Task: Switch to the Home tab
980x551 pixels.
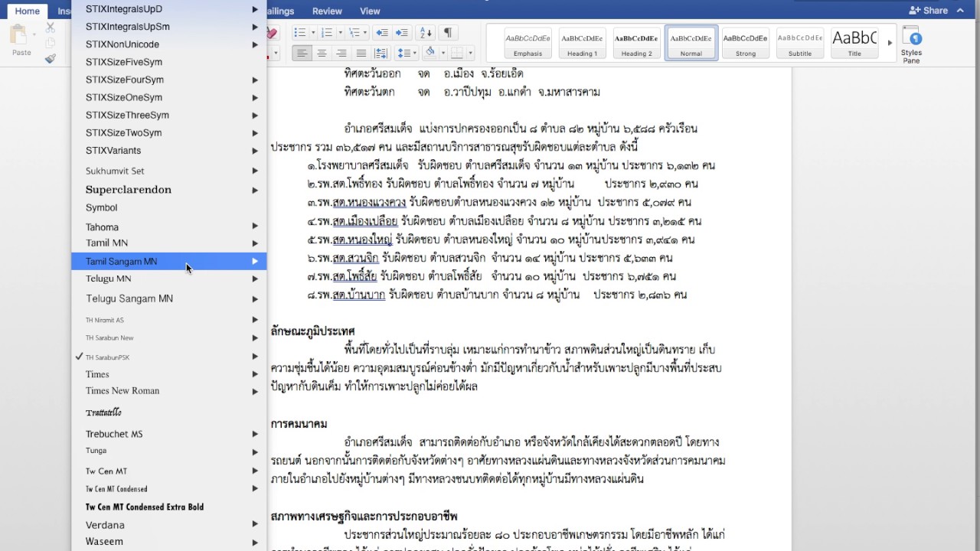Action: point(28,11)
